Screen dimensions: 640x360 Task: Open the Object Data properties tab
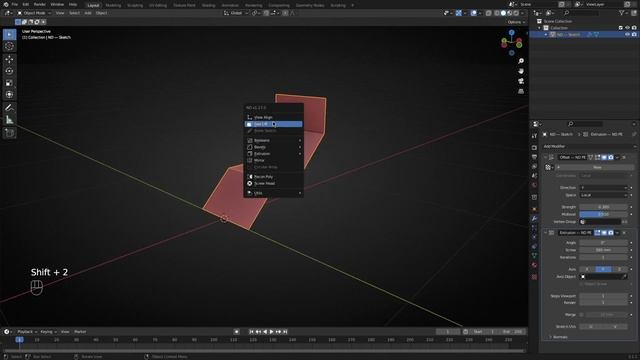pyautogui.click(x=534, y=256)
